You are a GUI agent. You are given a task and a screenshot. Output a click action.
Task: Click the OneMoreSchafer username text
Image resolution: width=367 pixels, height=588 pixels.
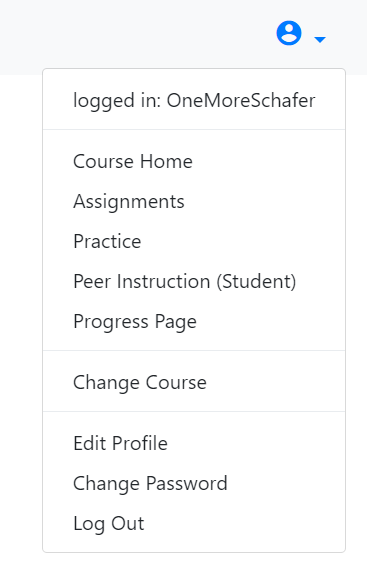[241, 100]
